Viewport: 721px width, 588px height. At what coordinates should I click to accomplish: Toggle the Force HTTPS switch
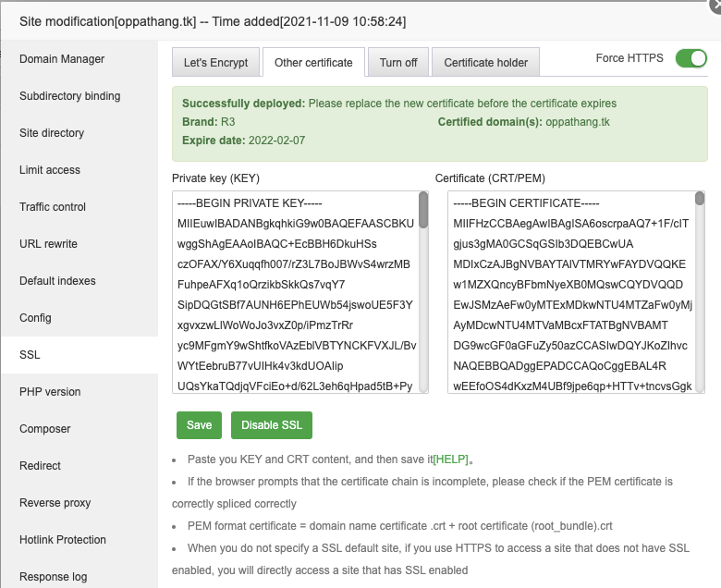tap(691, 58)
